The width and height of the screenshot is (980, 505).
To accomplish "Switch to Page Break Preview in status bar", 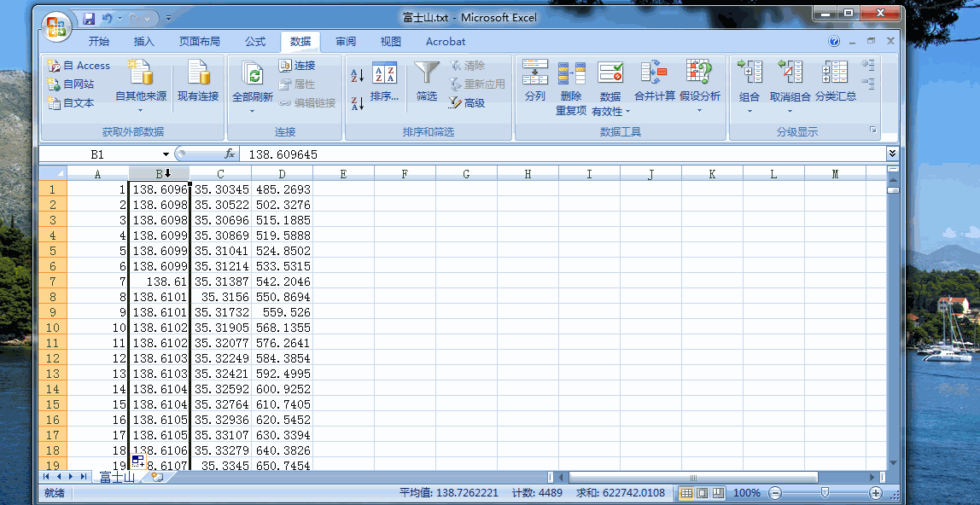I will pyautogui.click(x=718, y=493).
